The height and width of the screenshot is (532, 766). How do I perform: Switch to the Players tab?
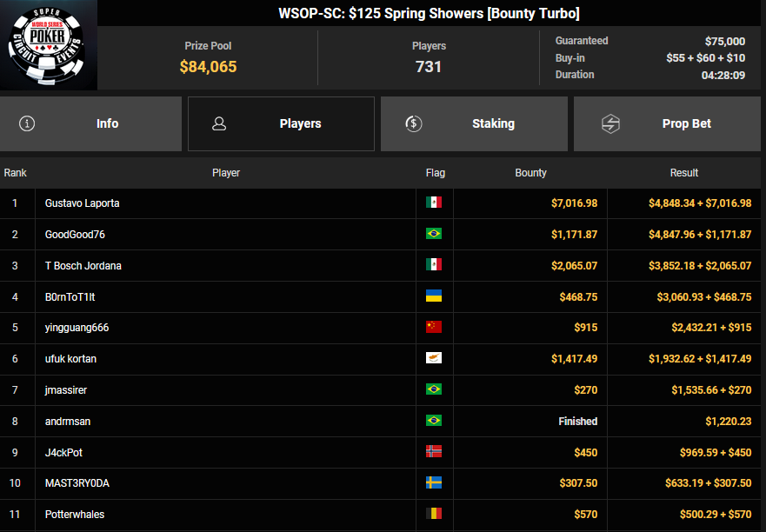click(281, 123)
